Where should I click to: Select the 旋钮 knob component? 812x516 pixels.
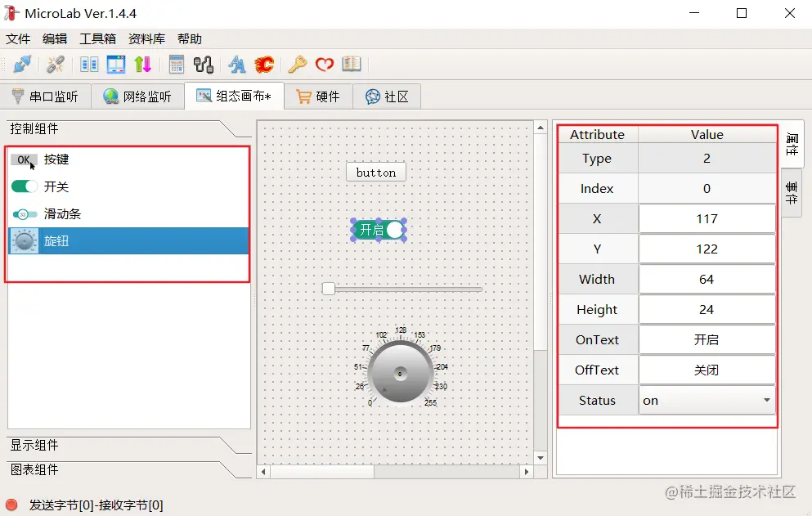128,241
